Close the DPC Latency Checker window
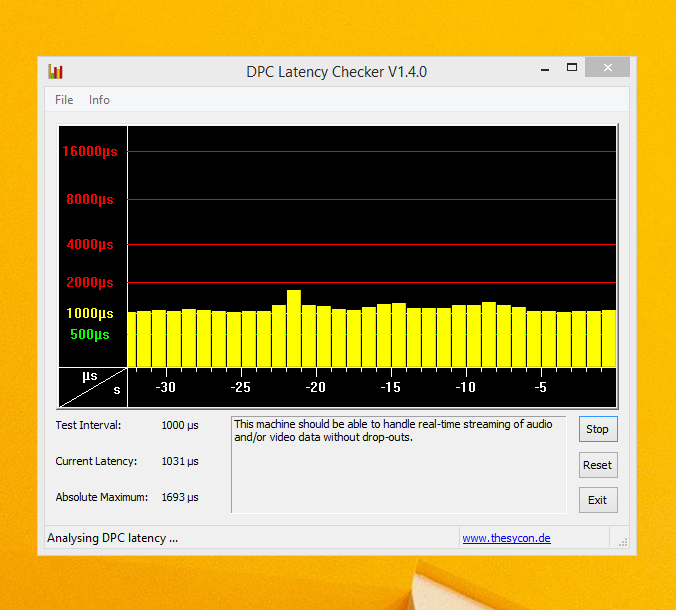 click(607, 68)
